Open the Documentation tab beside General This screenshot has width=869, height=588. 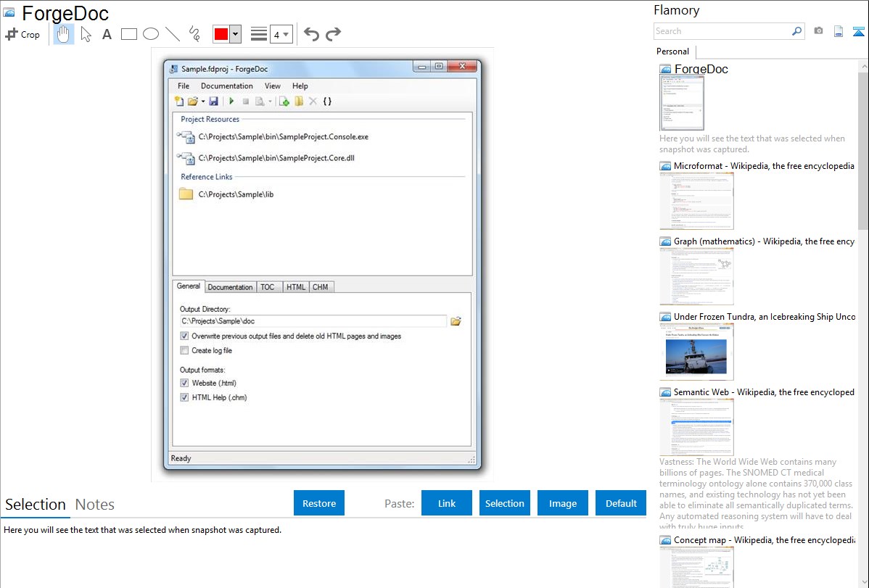pos(230,287)
